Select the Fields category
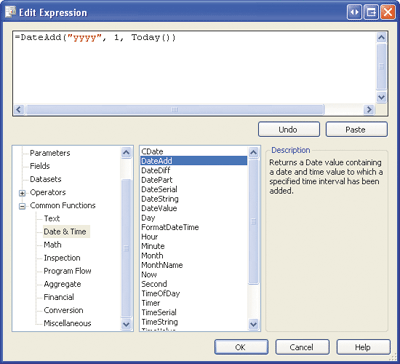Image resolution: width=400 pixels, height=364 pixels. point(40,166)
